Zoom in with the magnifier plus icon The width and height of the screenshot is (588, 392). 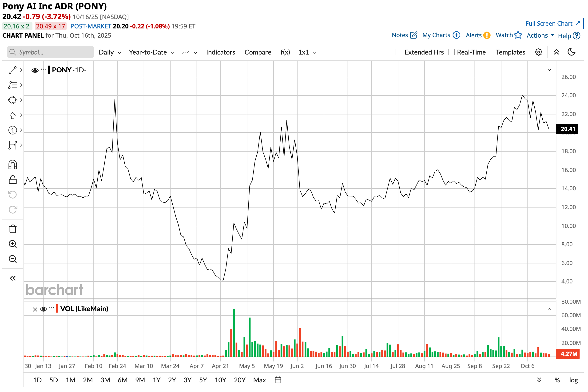click(12, 244)
